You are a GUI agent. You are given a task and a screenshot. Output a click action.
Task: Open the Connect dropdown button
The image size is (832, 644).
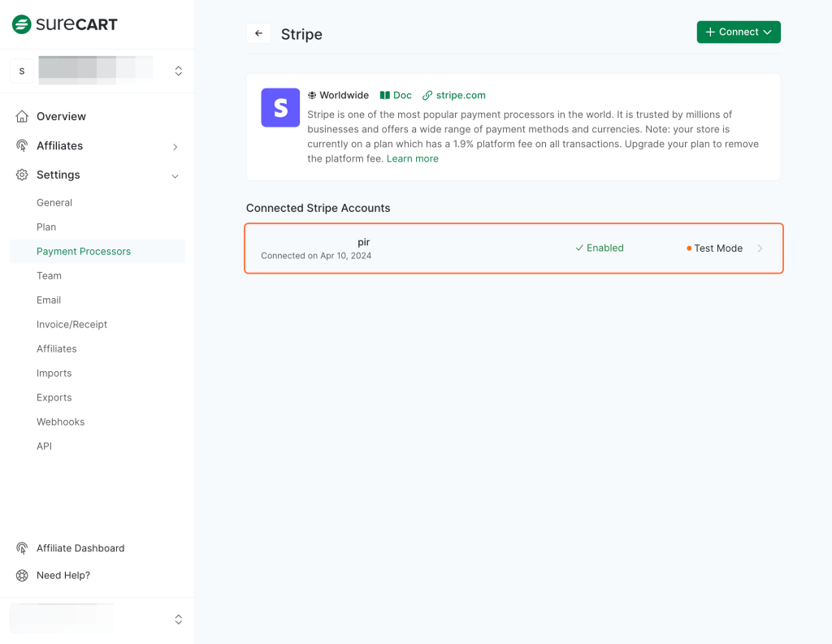pos(739,32)
